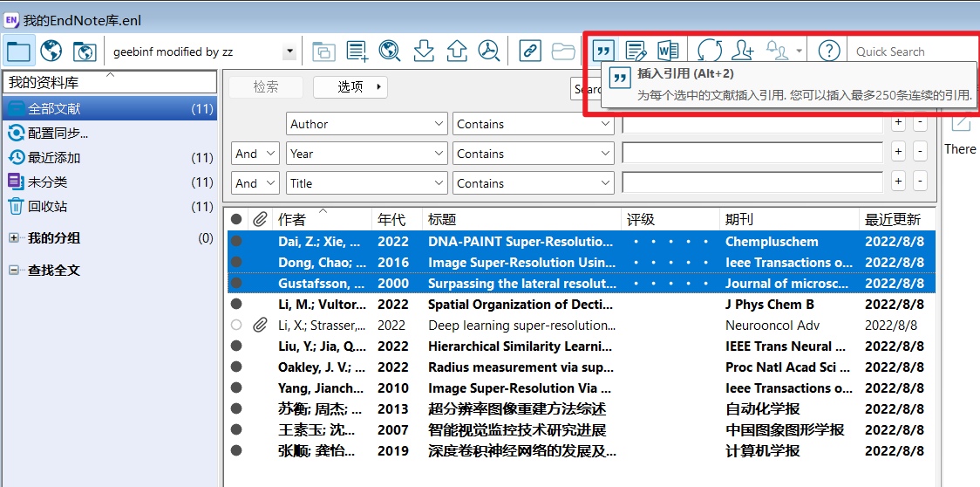Screen dimensions: 980x487
Task: Click the 选项 options button
Action: pyautogui.click(x=350, y=87)
